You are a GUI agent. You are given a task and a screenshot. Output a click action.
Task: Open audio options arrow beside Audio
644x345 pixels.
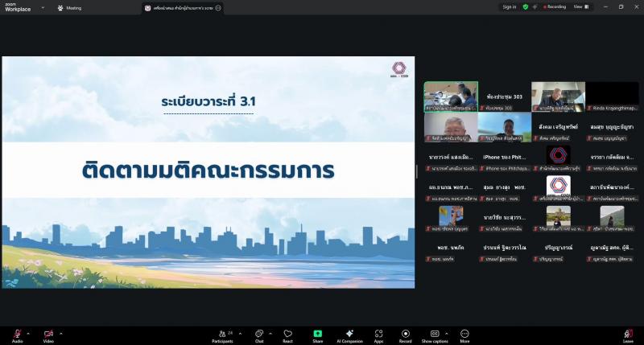28,334
